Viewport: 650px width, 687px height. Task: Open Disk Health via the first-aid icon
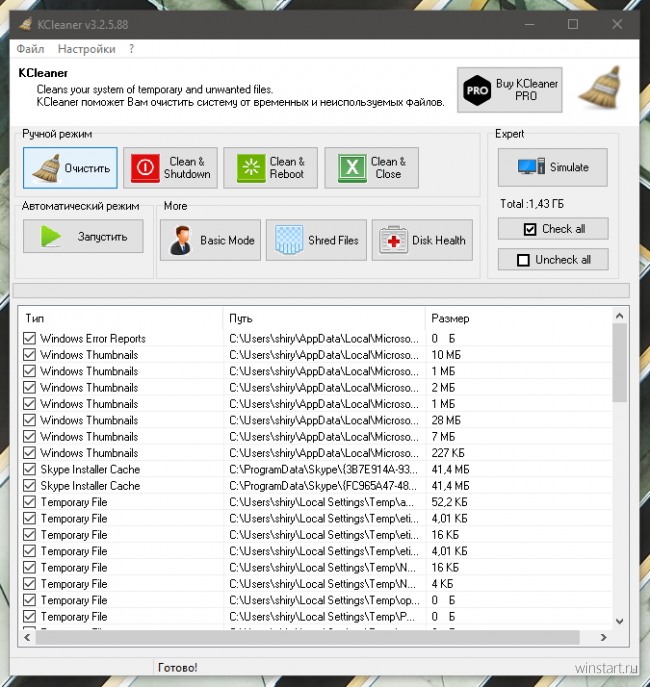coord(393,240)
